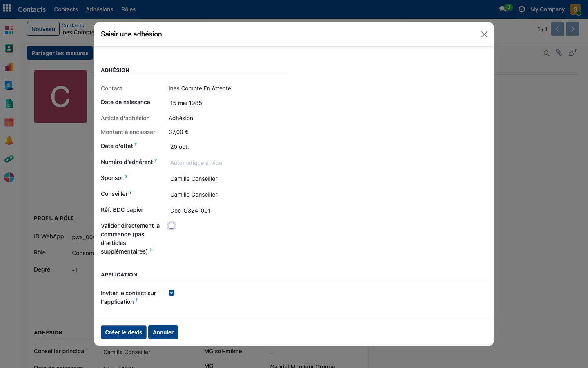Click the Numéro d'adhérent input field
The image size is (588, 368).
point(227,163)
